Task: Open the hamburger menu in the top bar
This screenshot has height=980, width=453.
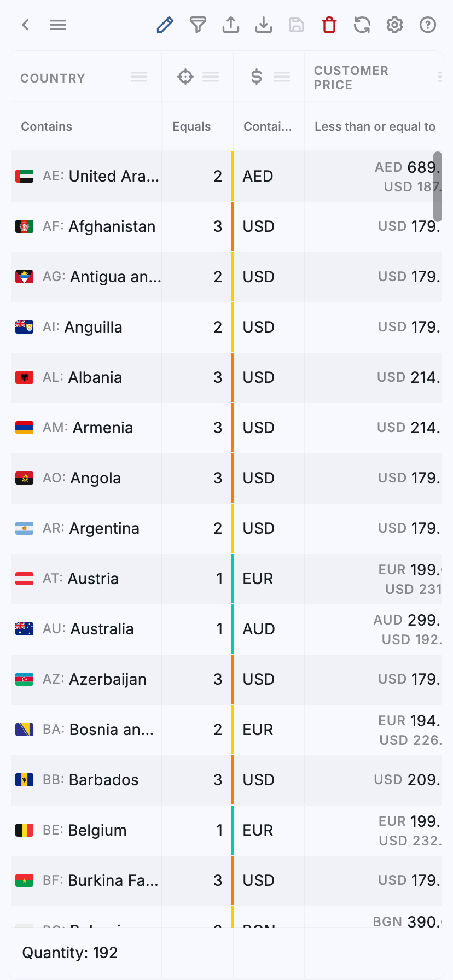Action: coord(58,25)
